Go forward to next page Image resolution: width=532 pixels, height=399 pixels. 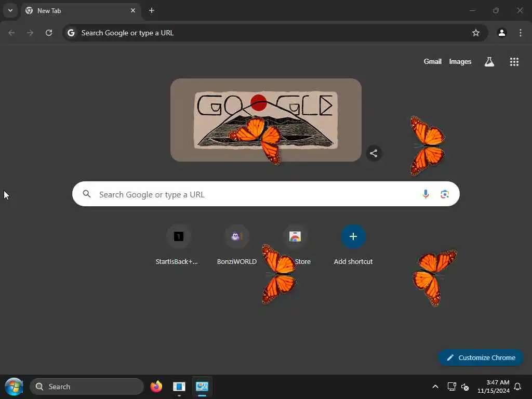click(x=30, y=33)
